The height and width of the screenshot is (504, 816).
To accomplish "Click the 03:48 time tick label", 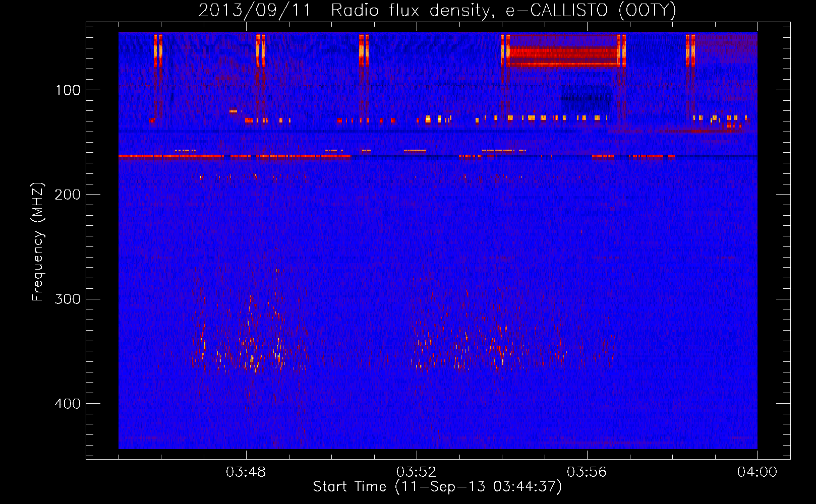I will pos(246,472).
